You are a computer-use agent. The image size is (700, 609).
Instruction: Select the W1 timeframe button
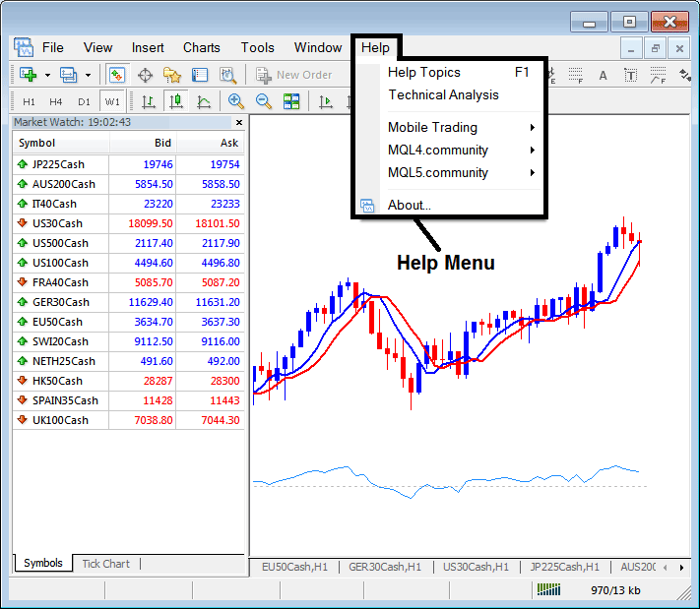click(112, 101)
